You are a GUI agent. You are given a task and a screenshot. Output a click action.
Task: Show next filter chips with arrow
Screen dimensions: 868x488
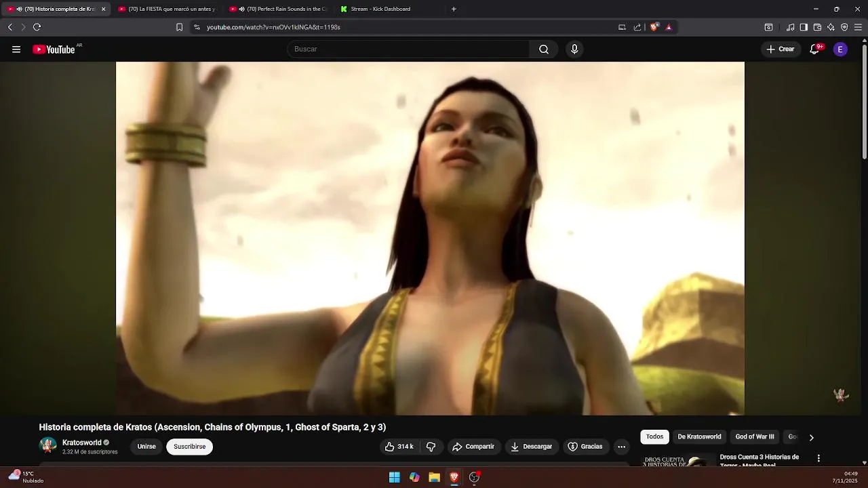click(811, 437)
